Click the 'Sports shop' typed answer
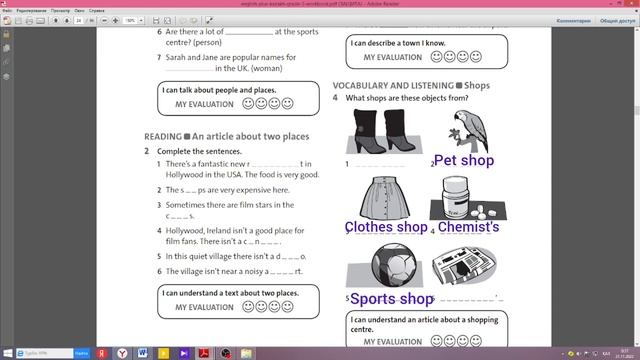The image size is (640, 360). [x=392, y=299]
